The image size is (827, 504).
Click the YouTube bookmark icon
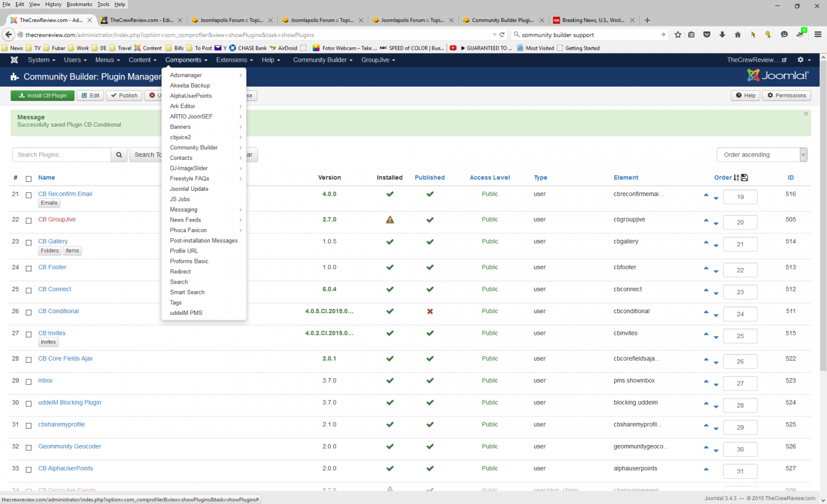pyautogui.click(x=453, y=48)
